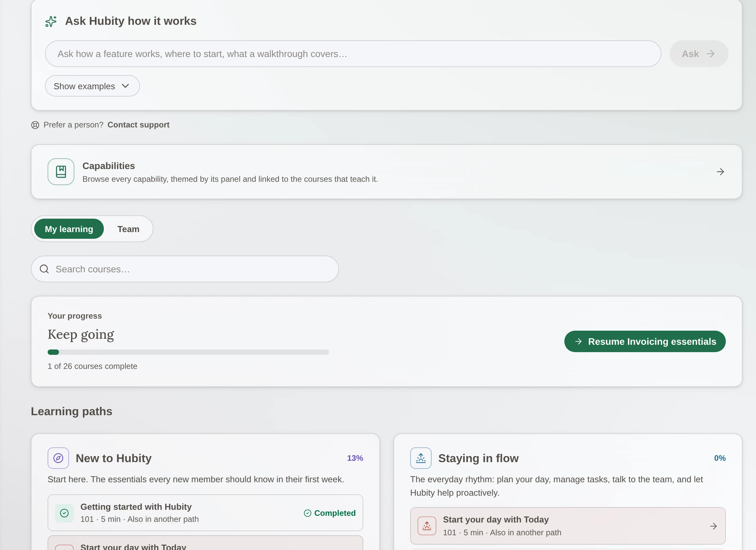This screenshot has width=756, height=550.
Task: Open Getting started with Hubity course
Action: [x=205, y=513]
